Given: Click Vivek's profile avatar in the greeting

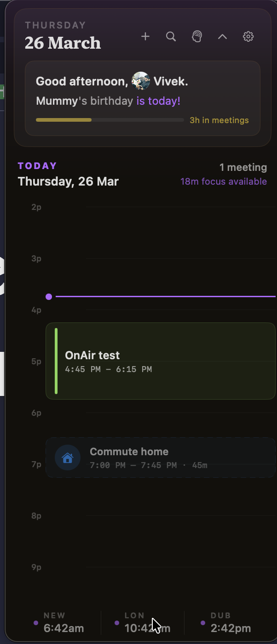Looking at the screenshot, I should (x=140, y=80).
